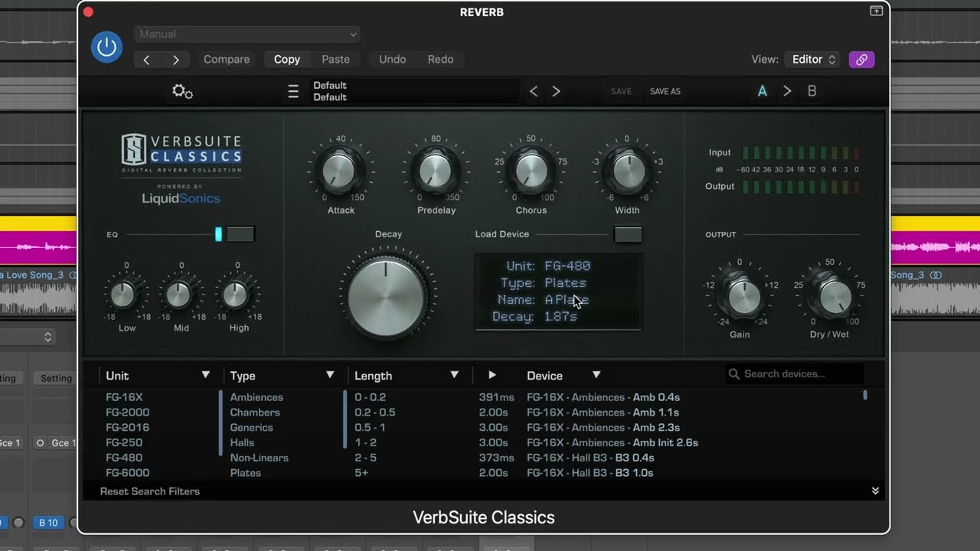Select Ambiences in Type list
The image size is (980, 551).
coord(256,397)
